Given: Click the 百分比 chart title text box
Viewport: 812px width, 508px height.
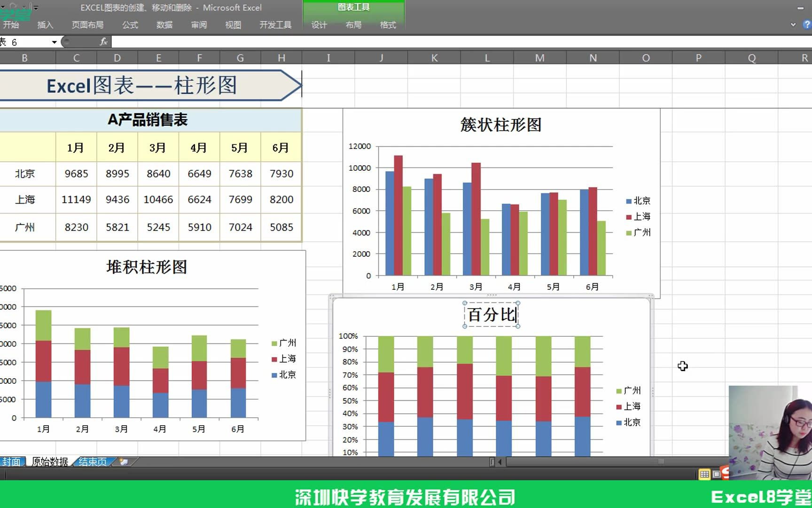Looking at the screenshot, I should 490,315.
